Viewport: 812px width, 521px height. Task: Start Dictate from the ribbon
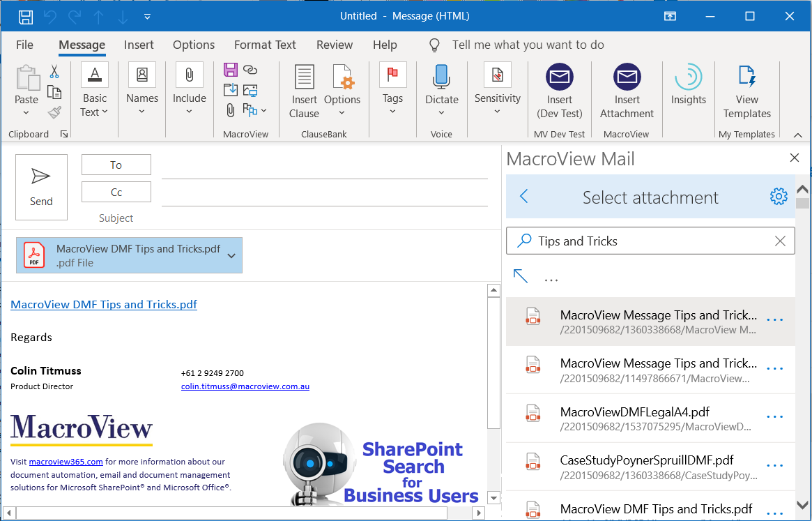coord(441,77)
